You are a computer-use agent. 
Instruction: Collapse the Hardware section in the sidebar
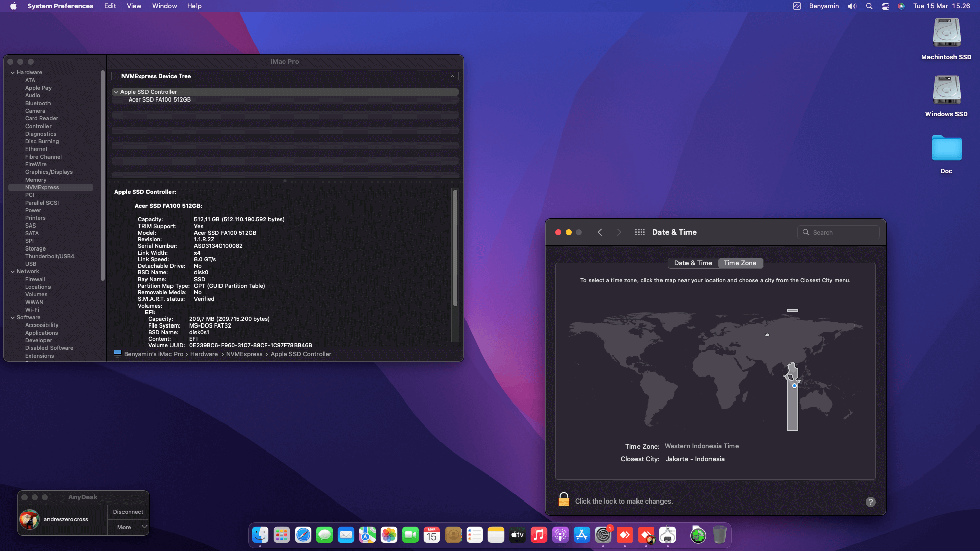pos(13,73)
